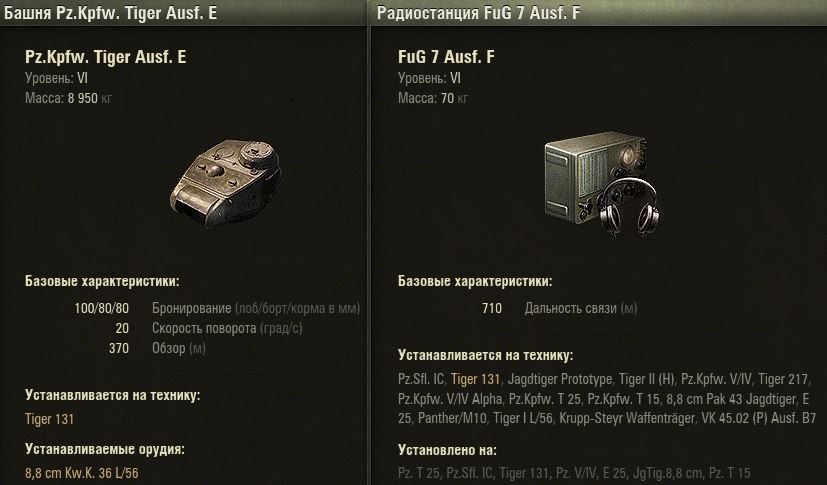Viewport: 827px width, 485px height.
Task: Click the 'Дальность связи' signal range stat
Action: pos(580,308)
